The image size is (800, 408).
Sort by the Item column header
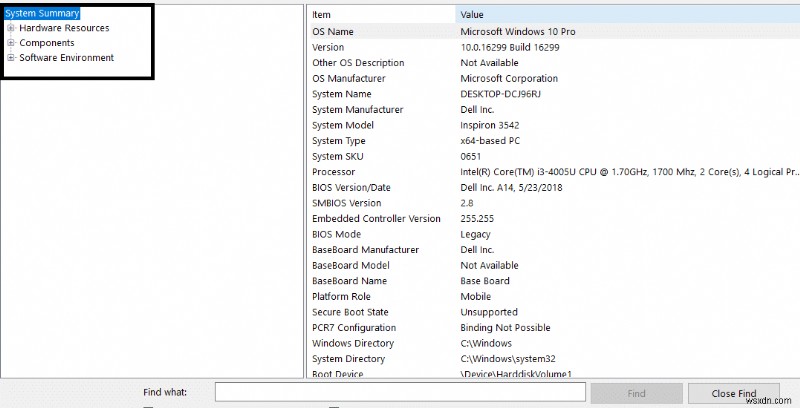[x=382, y=15]
